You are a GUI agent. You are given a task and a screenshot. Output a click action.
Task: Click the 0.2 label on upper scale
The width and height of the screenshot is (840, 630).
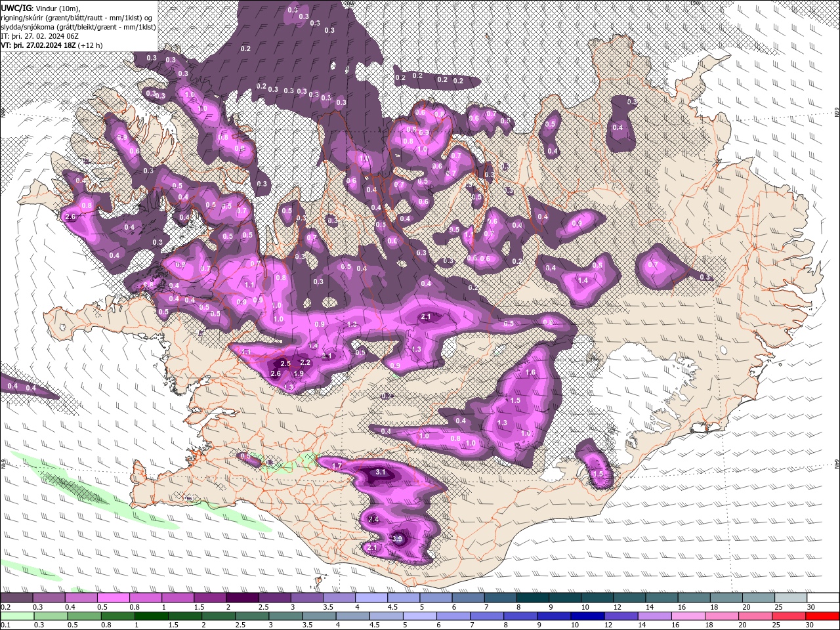[5, 607]
